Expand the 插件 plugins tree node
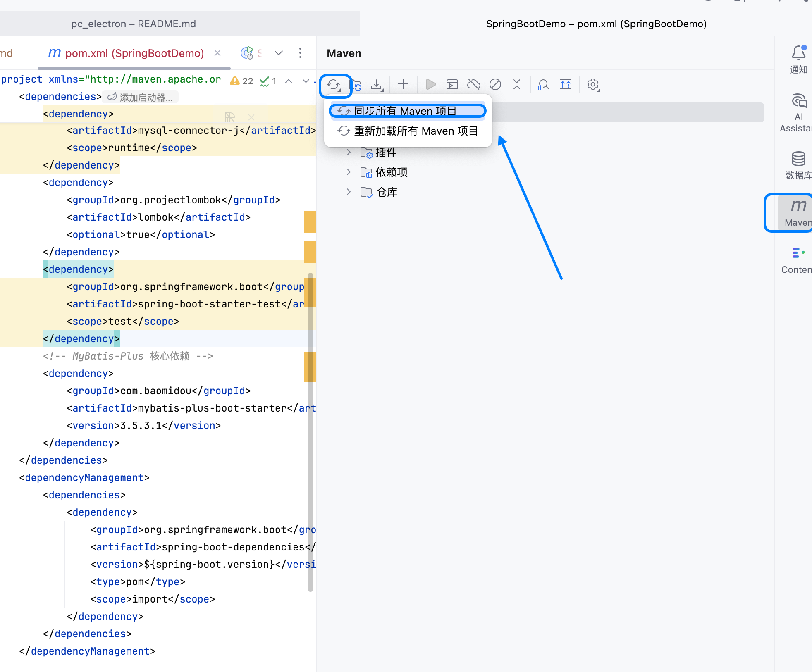Screen dimensions: 812x672 point(349,152)
